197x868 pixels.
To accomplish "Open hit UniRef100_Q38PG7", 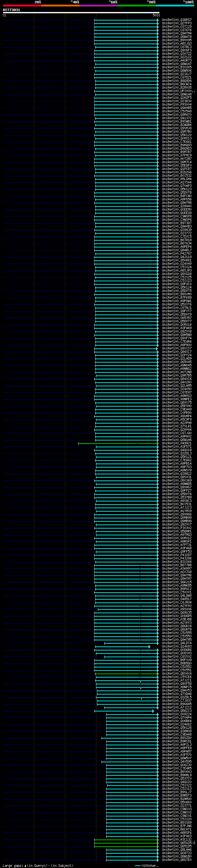I will click(176, 20).
